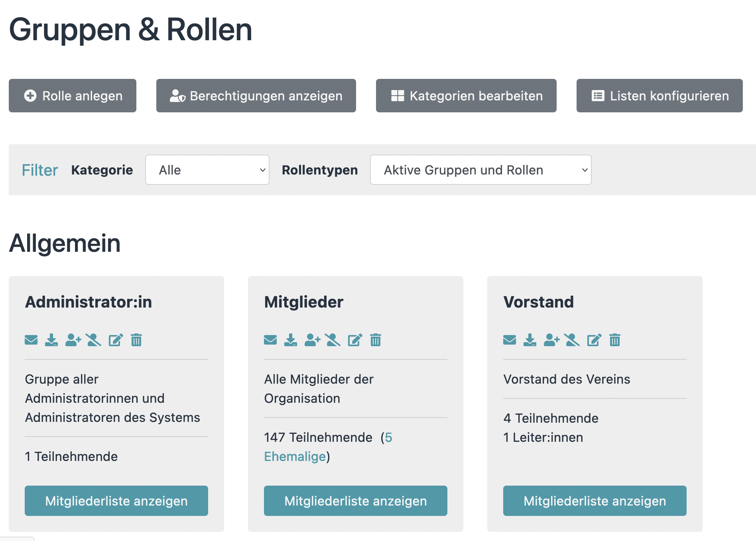
Task: Click email icon on Administrator:in card
Action: (31, 340)
